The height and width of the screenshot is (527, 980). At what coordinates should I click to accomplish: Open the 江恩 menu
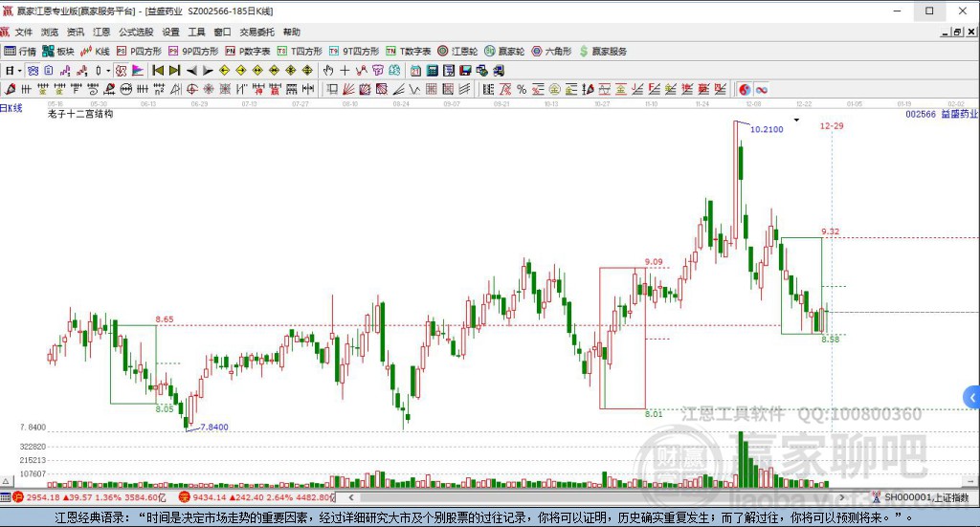coord(101,32)
